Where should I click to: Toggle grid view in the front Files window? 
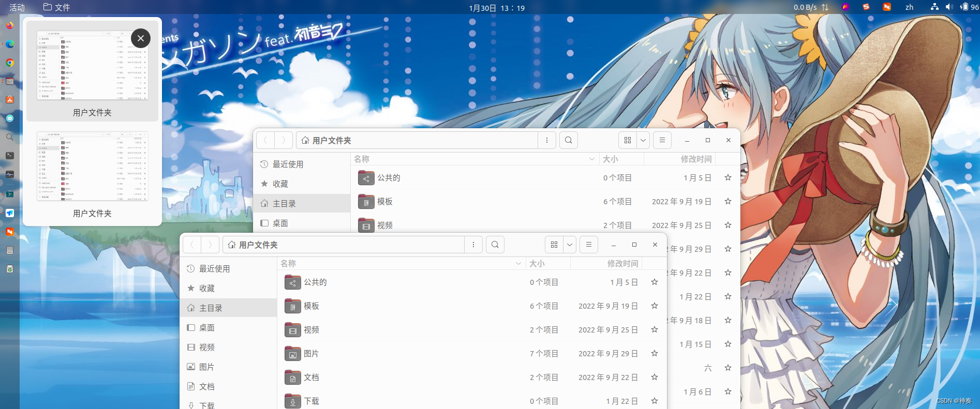(554, 245)
